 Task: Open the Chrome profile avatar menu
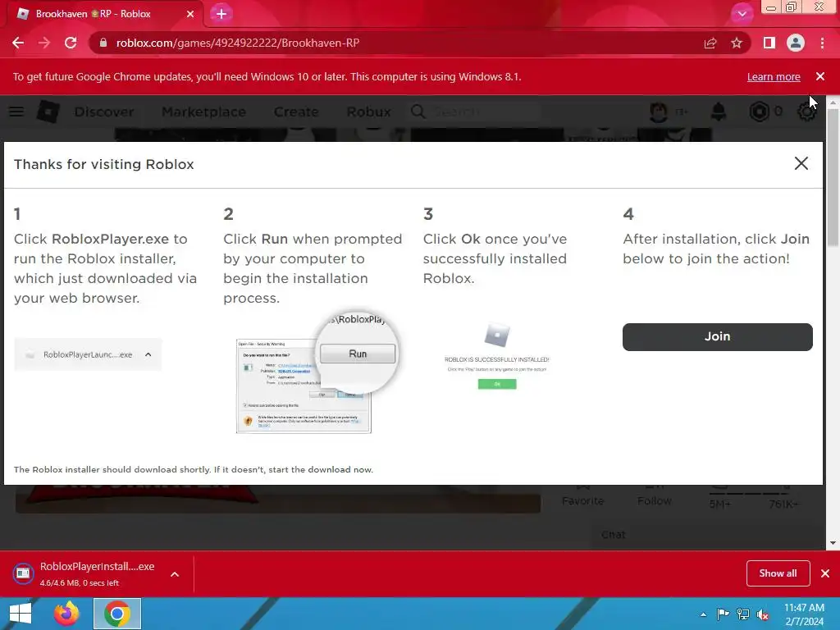(796, 43)
